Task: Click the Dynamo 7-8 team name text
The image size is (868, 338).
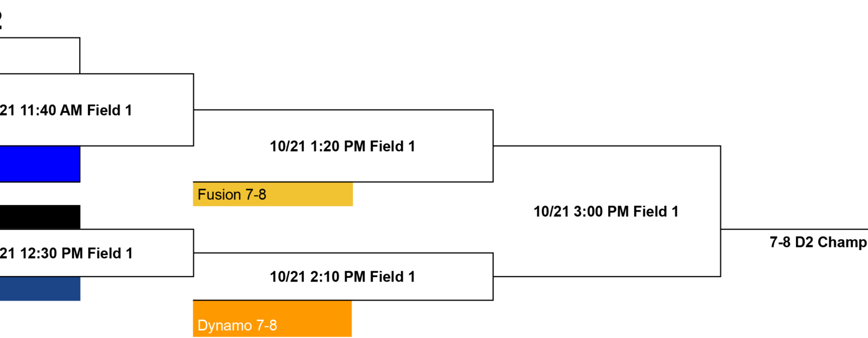Action: coord(237,326)
